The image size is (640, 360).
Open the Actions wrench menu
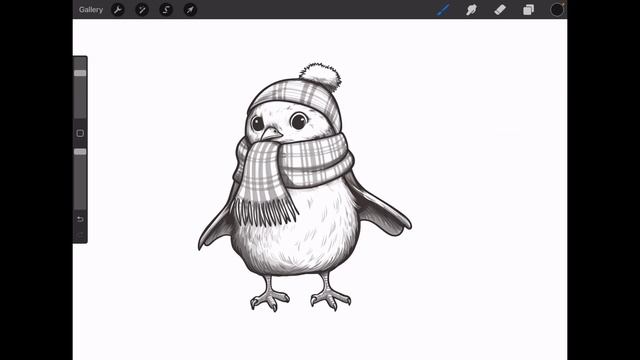tap(118, 10)
